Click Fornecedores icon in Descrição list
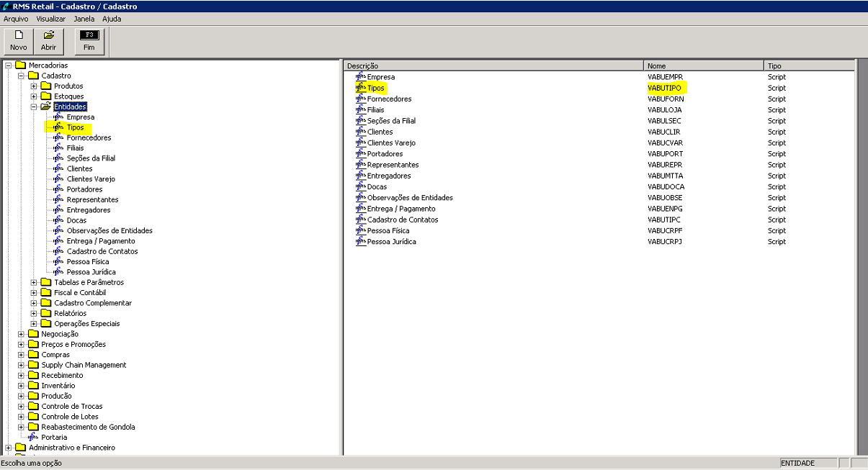 coord(361,99)
